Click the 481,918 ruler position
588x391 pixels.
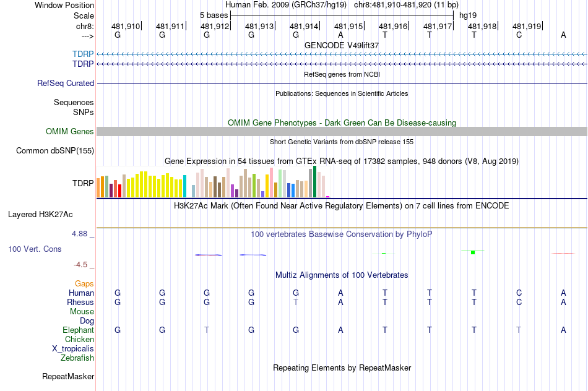[482, 26]
